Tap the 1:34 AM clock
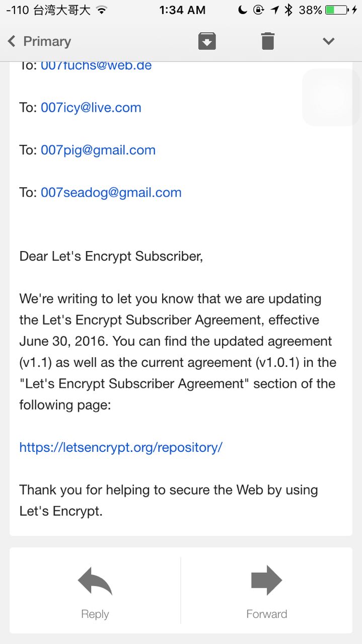 pos(182,10)
